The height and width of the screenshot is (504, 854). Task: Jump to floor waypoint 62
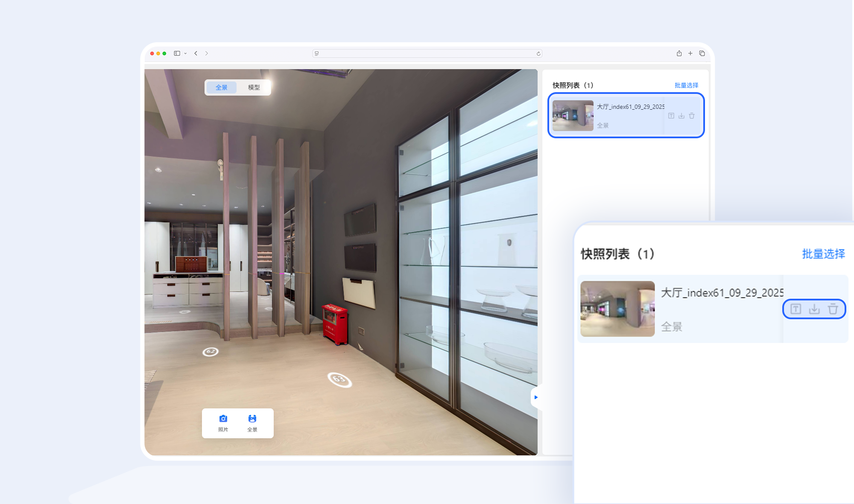pyautogui.click(x=210, y=352)
